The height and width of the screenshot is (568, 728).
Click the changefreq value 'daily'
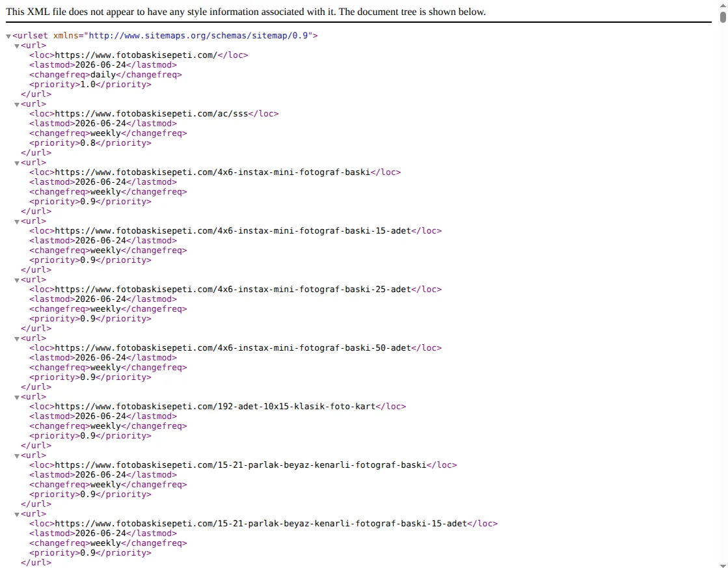coord(103,74)
